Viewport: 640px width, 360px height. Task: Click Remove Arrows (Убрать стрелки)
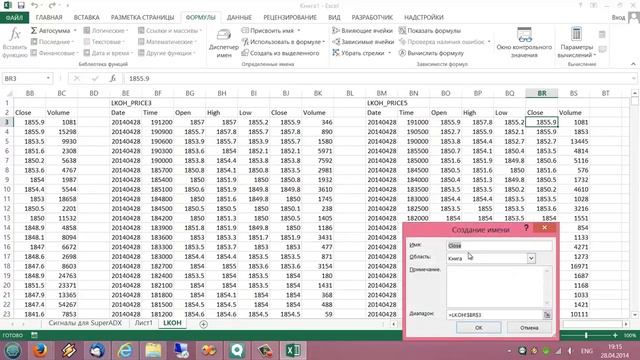(x=361, y=53)
